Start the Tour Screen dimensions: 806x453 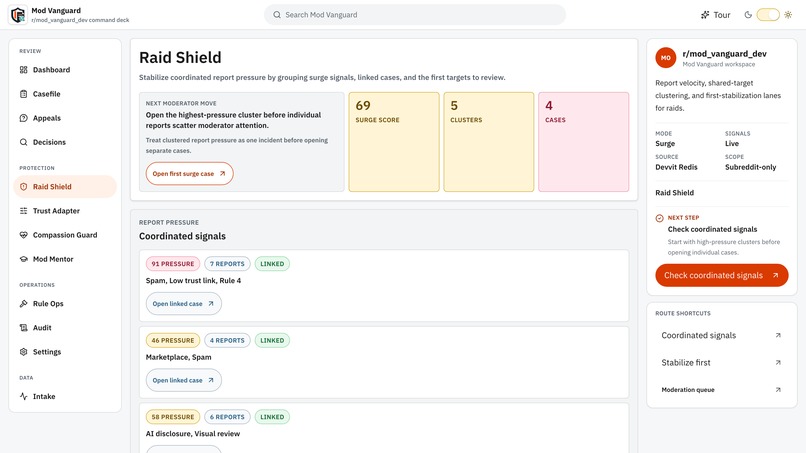tap(716, 15)
